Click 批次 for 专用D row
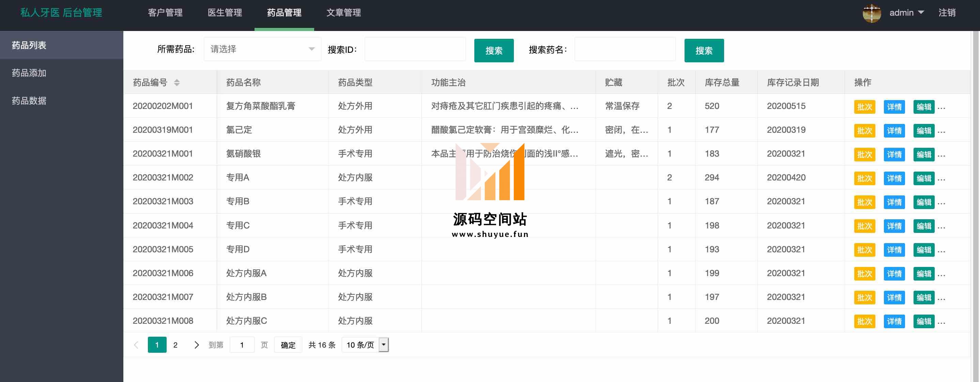The image size is (980, 382). click(x=864, y=250)
